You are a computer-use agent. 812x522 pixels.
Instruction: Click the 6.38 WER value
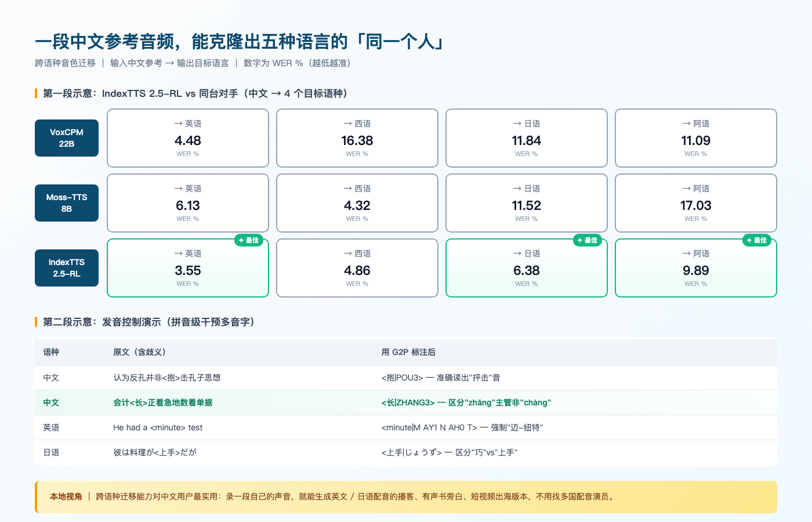pyautogui.click(x=527, y=270)
